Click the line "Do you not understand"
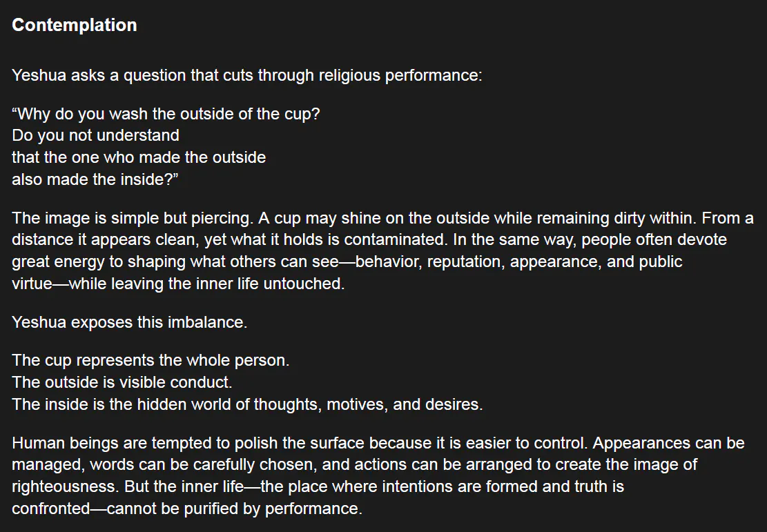Viewport: 767px width, 532px height. point(95,135)
